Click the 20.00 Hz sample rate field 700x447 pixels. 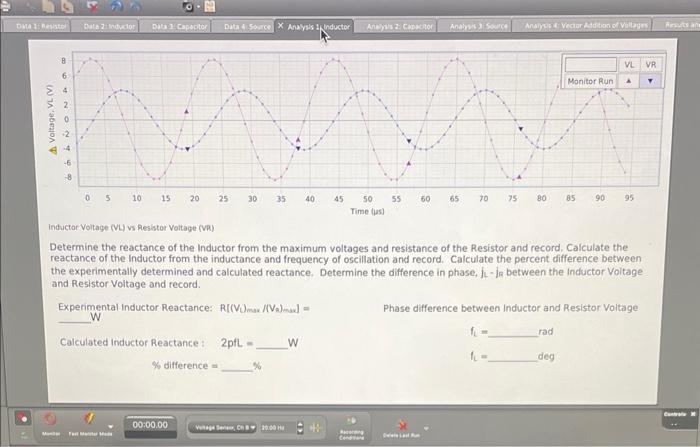point(277,428)
